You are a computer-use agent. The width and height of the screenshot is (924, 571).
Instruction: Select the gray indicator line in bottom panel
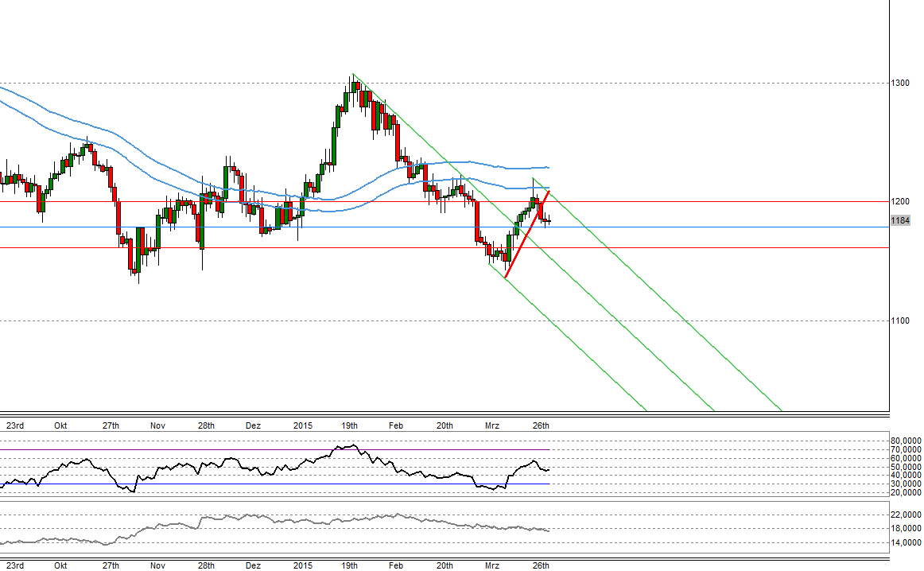tap(318, 522)
